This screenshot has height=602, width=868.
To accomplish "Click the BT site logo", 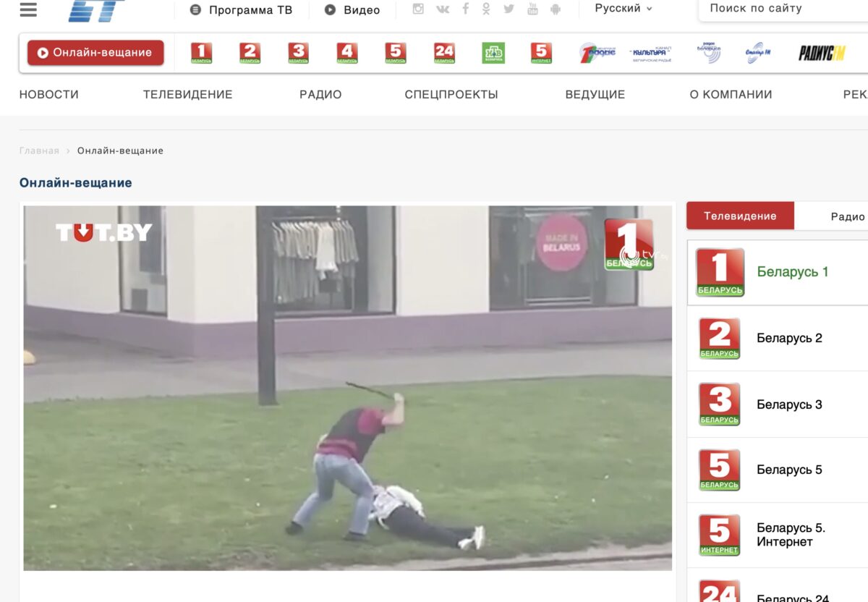I will (x=95, y=10).
